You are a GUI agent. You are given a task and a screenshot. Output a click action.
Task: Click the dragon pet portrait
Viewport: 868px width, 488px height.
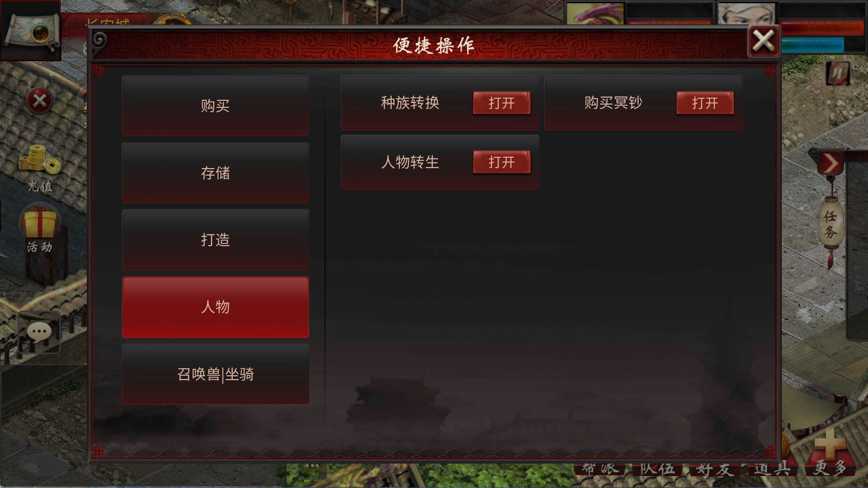[x=596, y=13]
